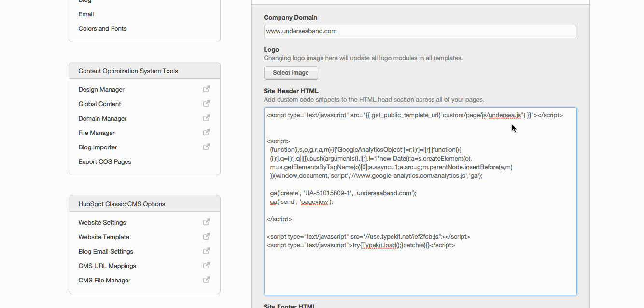The image size is (644, 308).
Task: Open the Email settings link
Action: (x=86, y=14)
